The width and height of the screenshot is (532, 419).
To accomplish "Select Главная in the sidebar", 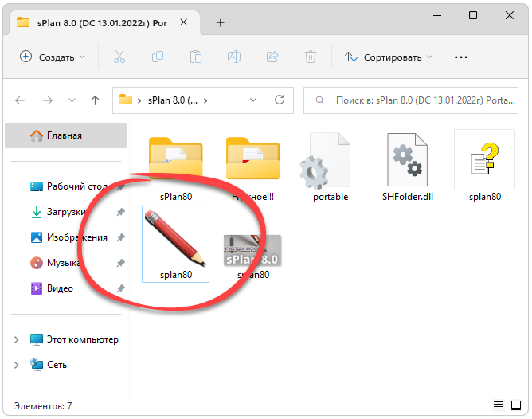I will click(x=66, y=135).
